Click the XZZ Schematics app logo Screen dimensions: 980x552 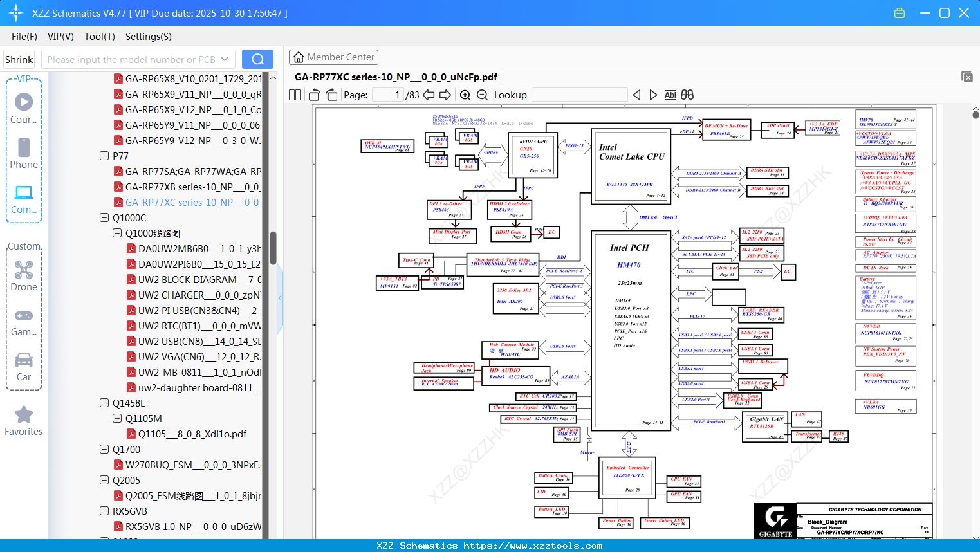point(16,13)
